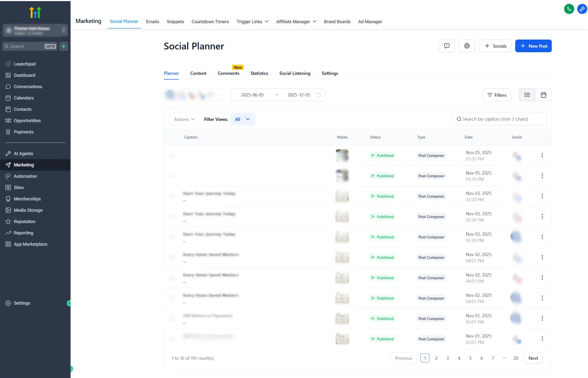588x378 pixels.
Task: Open the feedback message icon button
Action: tap(447, 46)
